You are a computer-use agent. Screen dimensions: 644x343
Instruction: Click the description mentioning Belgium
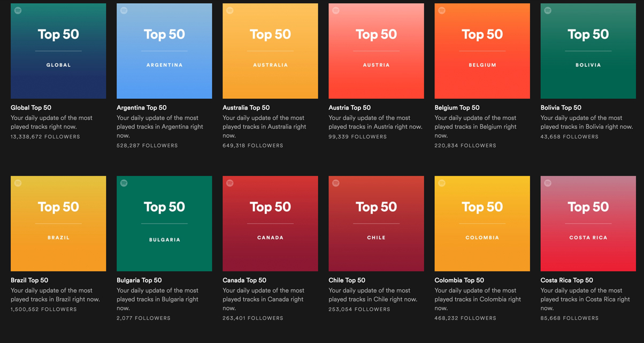coord(476,127)
